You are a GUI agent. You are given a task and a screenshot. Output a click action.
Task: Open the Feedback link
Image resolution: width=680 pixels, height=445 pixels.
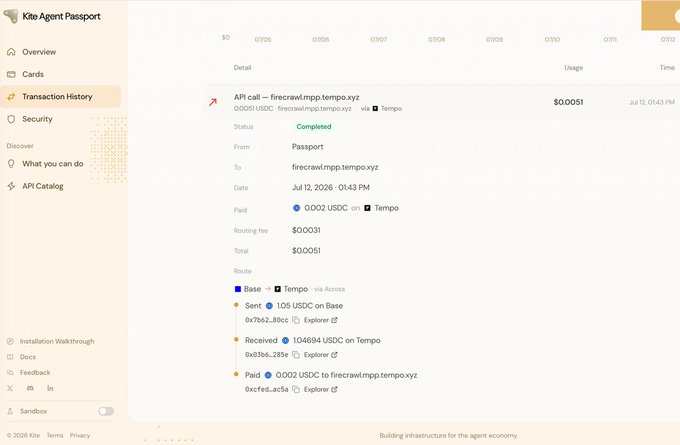click(x=35, y=373)
